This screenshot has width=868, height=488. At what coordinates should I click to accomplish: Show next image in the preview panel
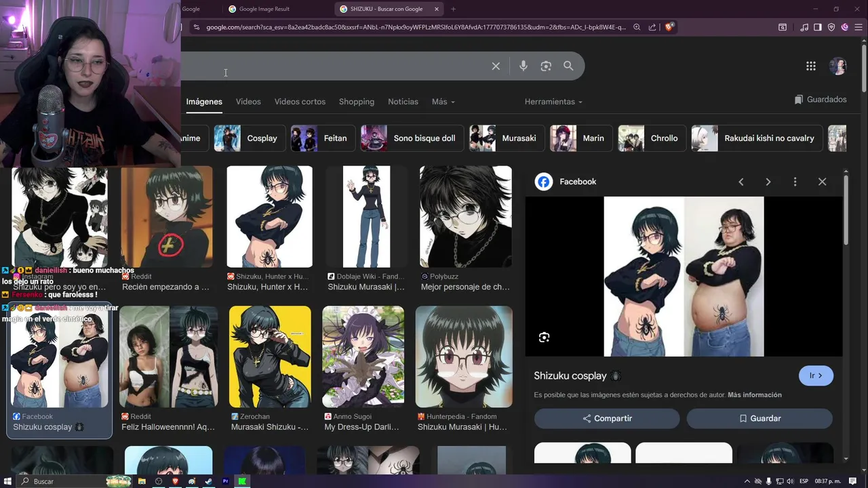[x=768, y=182]
